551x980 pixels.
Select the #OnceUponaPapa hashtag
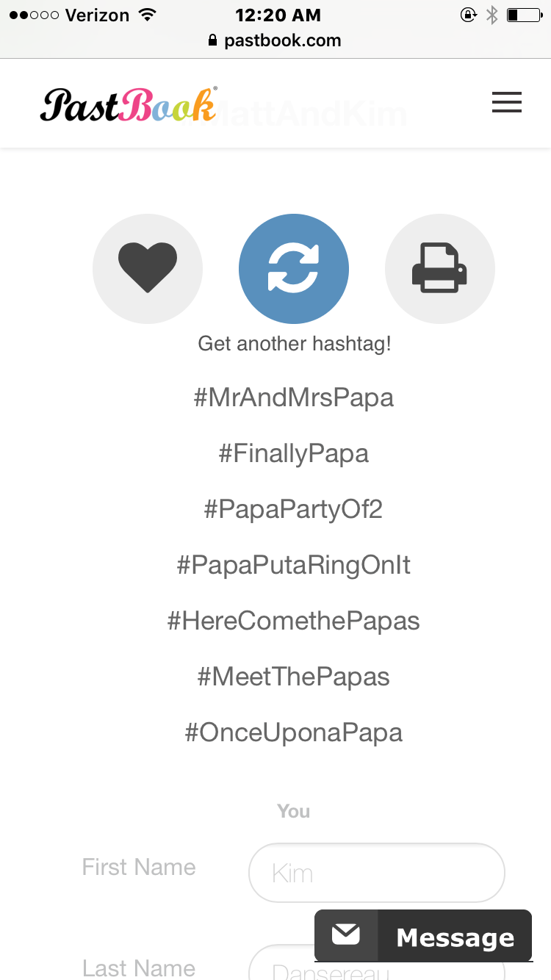(x=294, y=732)
